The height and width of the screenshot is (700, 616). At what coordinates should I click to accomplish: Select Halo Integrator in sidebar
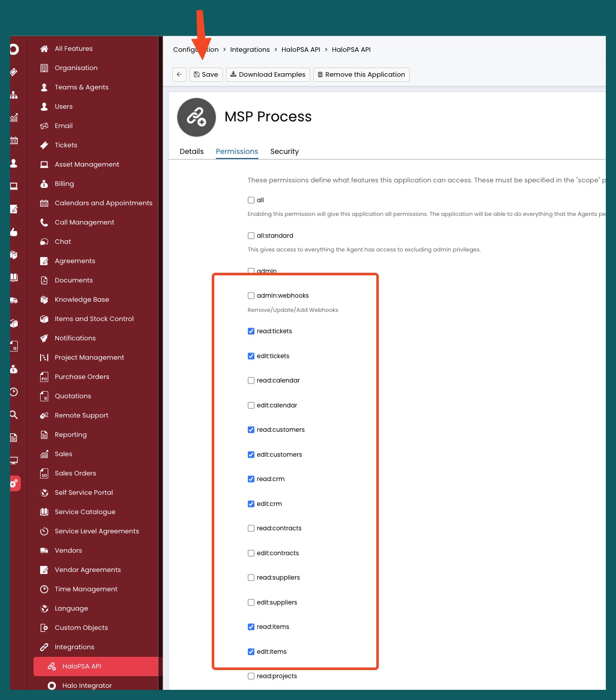tap(87, 686)
